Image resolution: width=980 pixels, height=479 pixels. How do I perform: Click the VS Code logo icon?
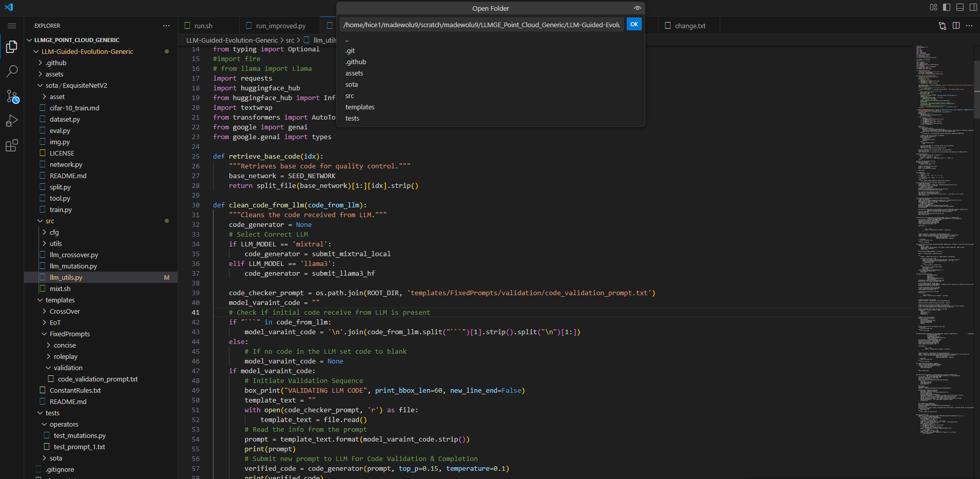(9, 7)
